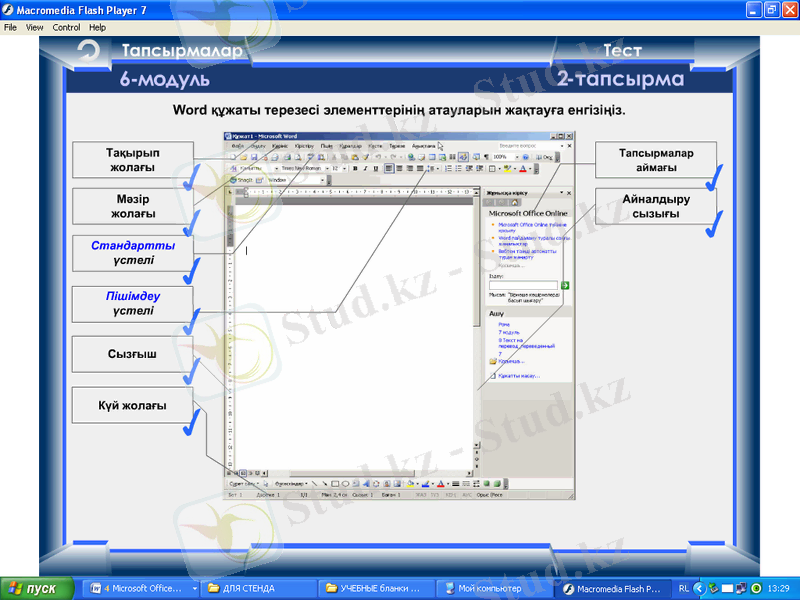The height and width of the screenshot is (600, 800).
Task: Click the Bold icon in Word toolbar
Action: 354,169
